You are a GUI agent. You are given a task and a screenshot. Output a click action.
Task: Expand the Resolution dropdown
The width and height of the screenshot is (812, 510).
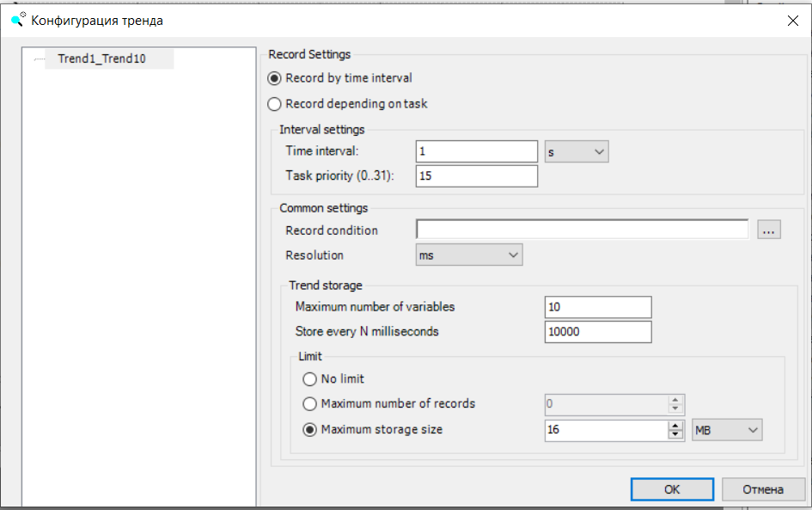pyautogui.click(x=468, y=255)
